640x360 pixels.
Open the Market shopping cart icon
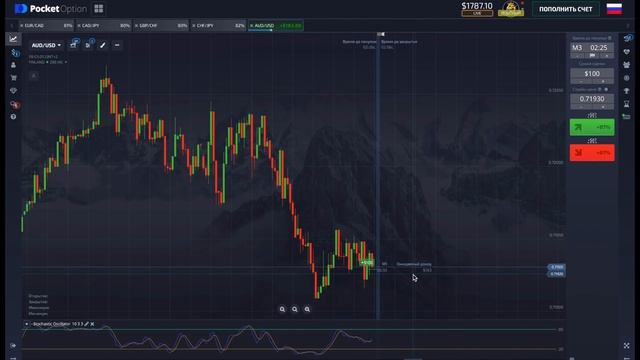click(x=13, y=78)
